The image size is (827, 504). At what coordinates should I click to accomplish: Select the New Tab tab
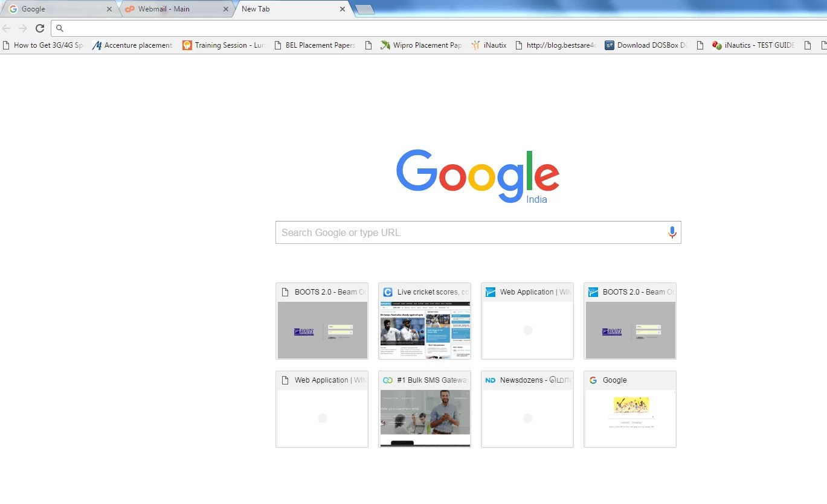click(x=293, y=9)
